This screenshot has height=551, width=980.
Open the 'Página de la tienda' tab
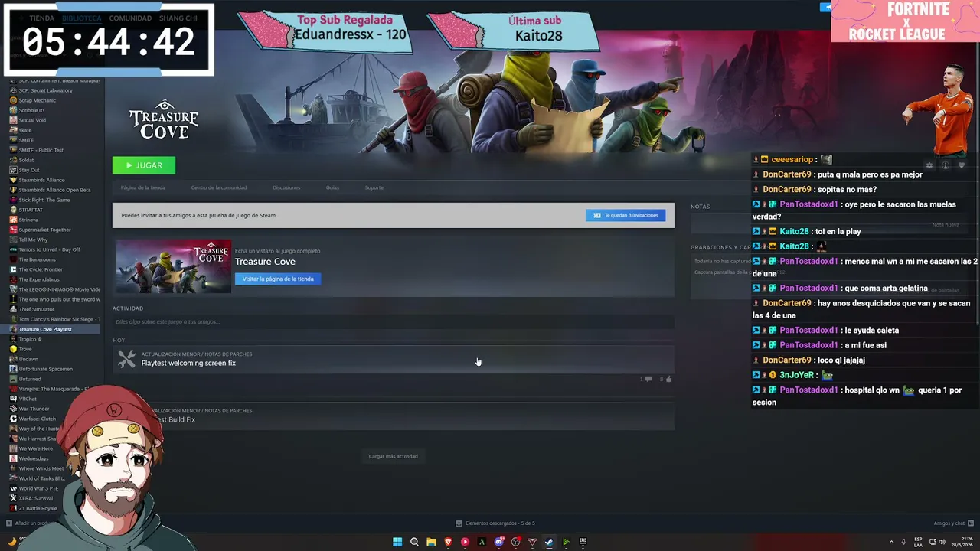[x=143, y=187]
